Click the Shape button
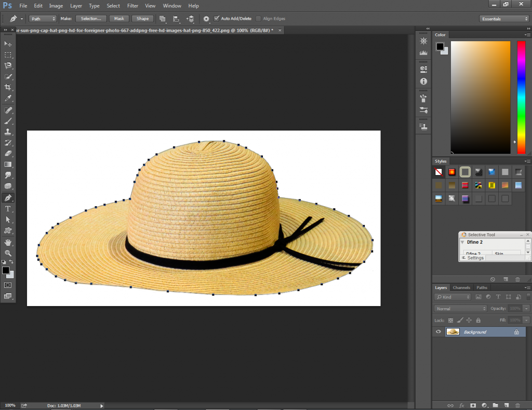 tap(142, 19)
